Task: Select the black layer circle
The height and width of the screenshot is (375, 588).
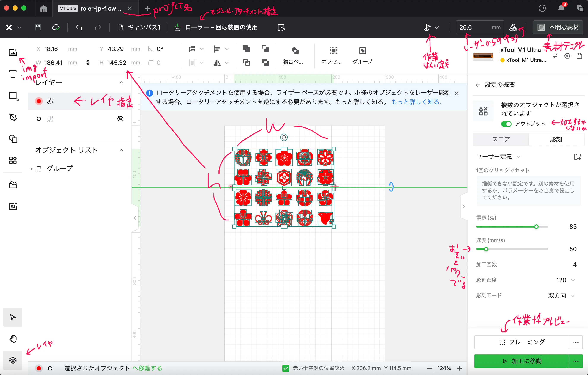Action: pos(39,119)
